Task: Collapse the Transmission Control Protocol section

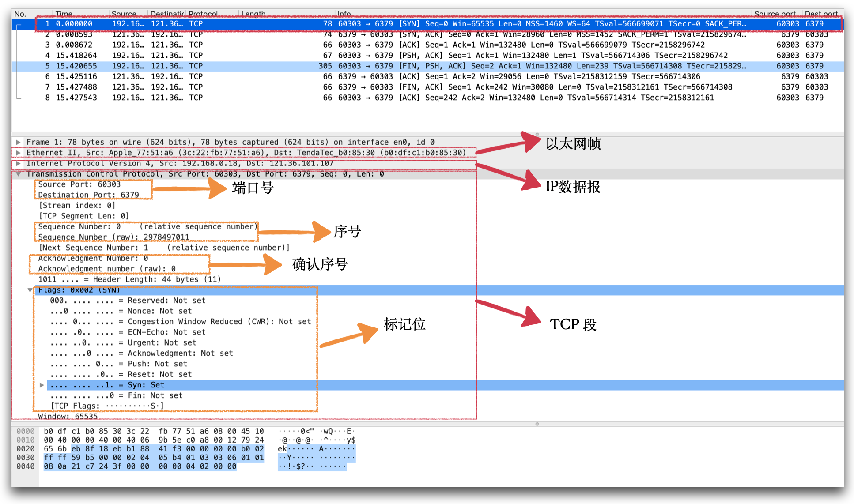Action: (18, 174)
